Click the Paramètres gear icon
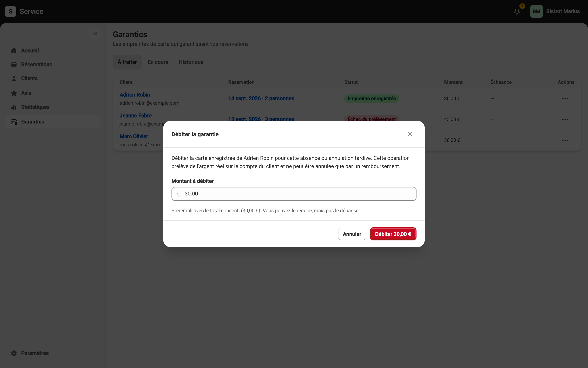This screenshot has width=588, height=368. (x=14, y=353)
